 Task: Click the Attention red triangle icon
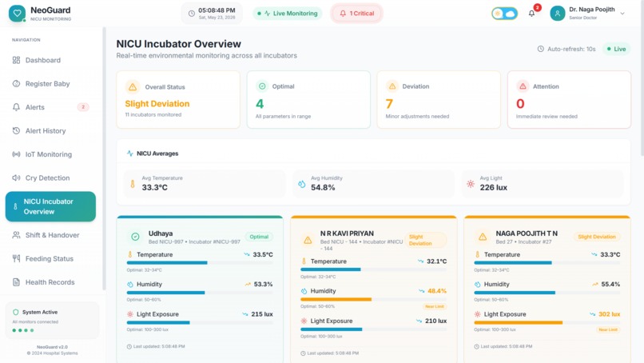pyautogui.click(x=523, y=86)
